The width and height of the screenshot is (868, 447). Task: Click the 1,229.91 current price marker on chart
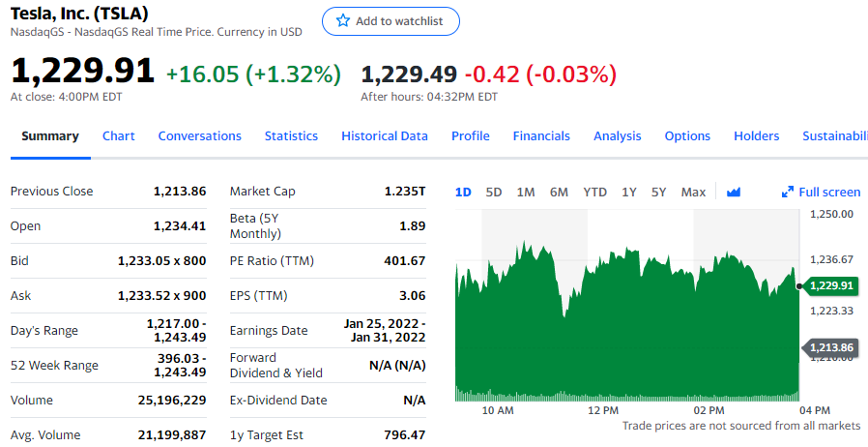point(829,285)
